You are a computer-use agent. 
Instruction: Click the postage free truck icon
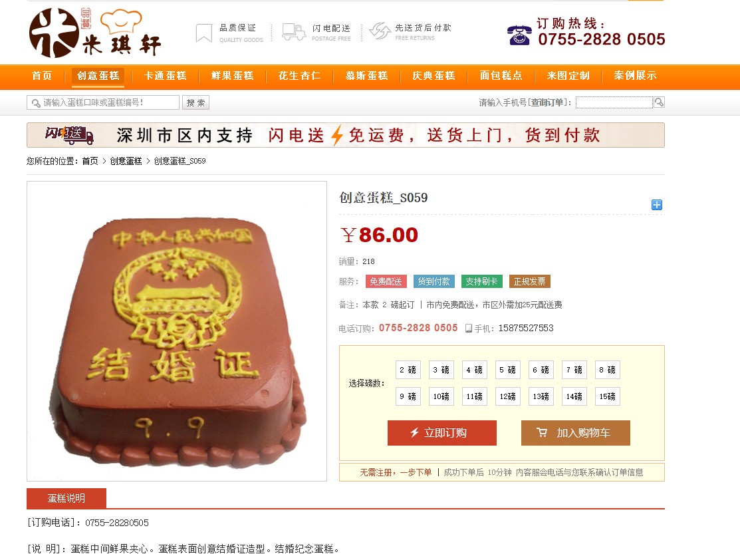(x=294, y=32)
